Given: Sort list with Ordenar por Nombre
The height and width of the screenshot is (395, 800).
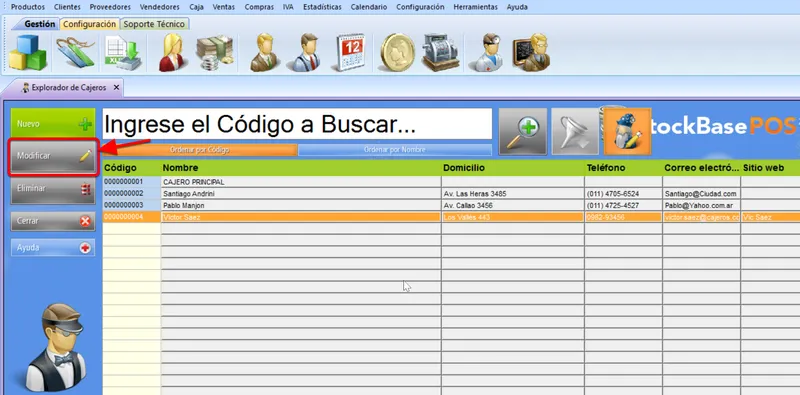Looking at the screenshot, I should pyautogui.click(x=395, y=150).
